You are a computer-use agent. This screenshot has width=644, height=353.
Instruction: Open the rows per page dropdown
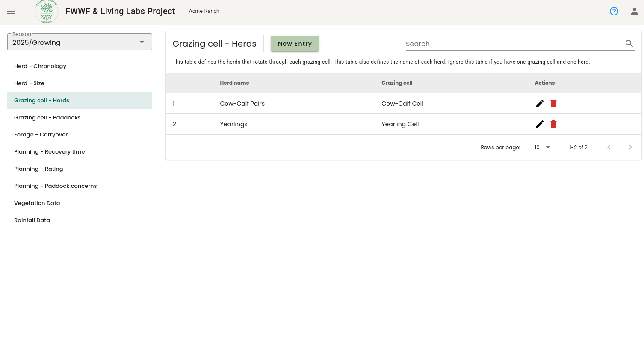click(x=544, y=147)
